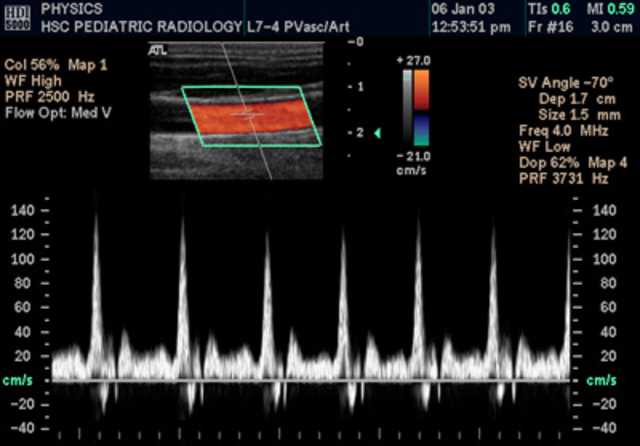Click the HDI 5000 logo

click(18, 16)
